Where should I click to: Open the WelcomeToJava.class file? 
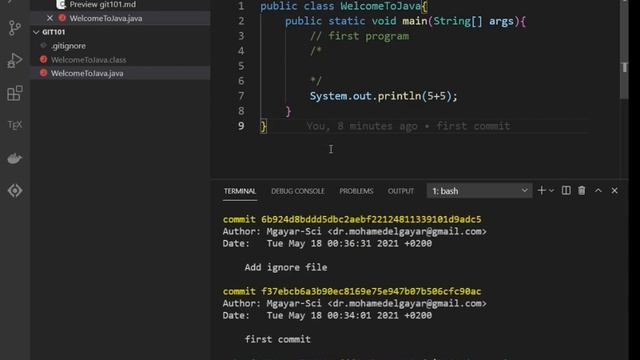point(88,60)
